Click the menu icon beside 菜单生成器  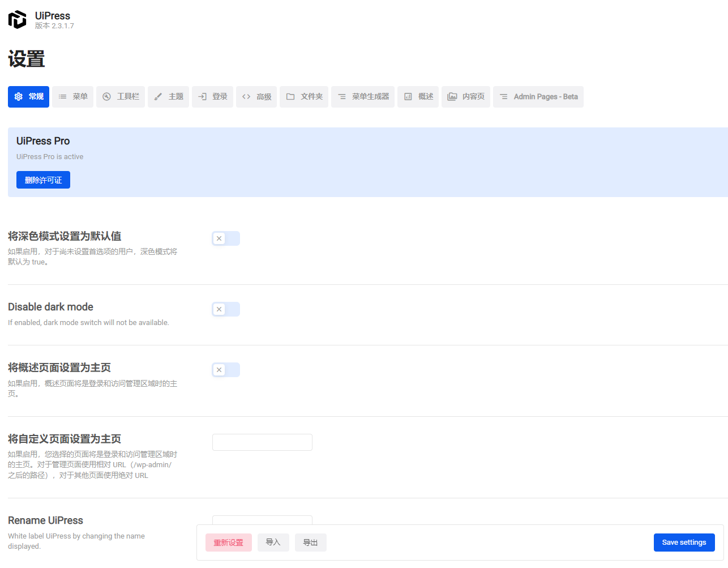click(342, 97)
